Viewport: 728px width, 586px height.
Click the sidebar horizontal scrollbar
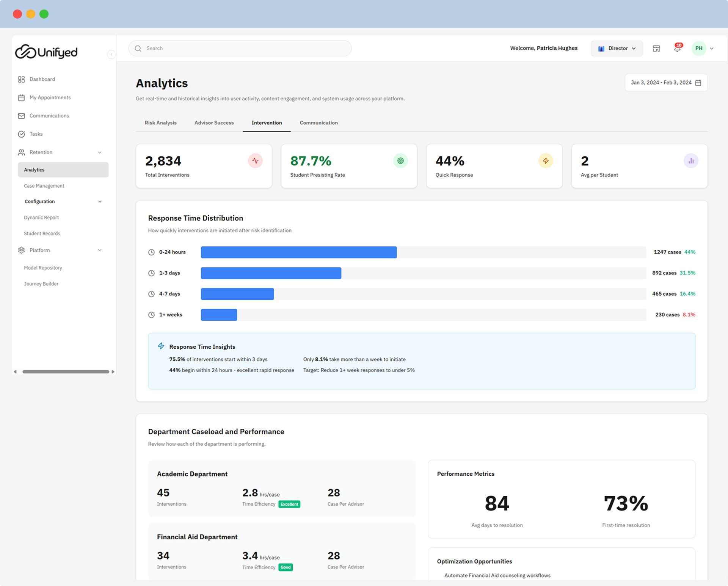tap(66, 372)
